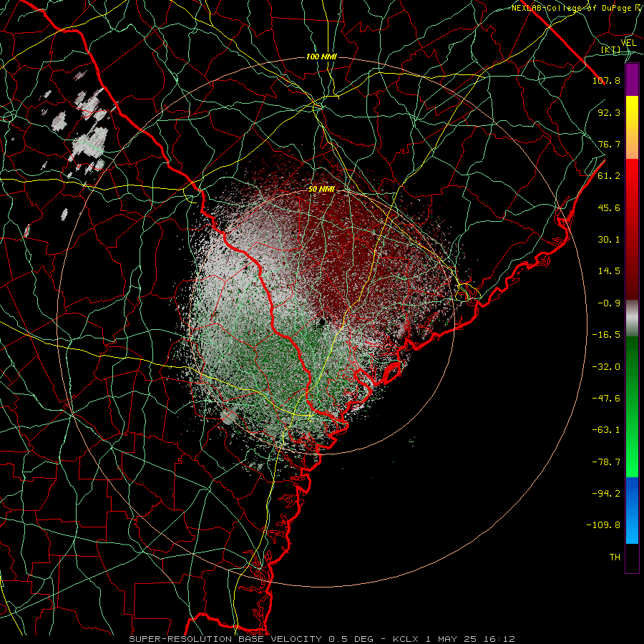This screenshot has width=644, height=644.
Task: Click the 61.2 scale value
Action: (609, 176)
